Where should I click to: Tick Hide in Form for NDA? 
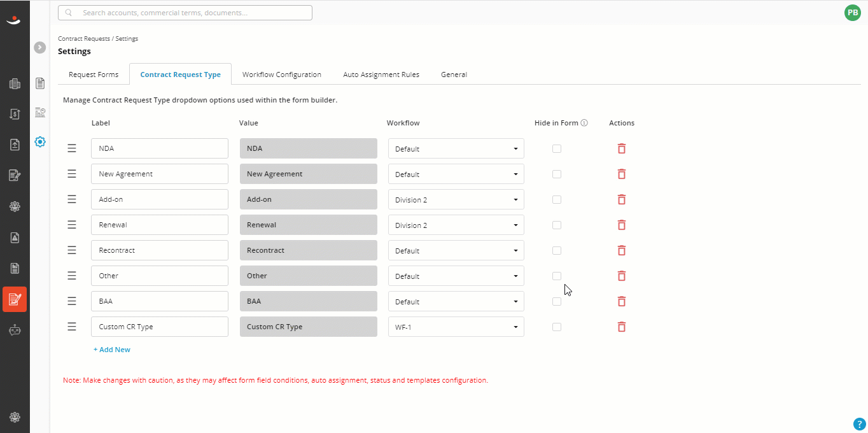tap(557, 148)
